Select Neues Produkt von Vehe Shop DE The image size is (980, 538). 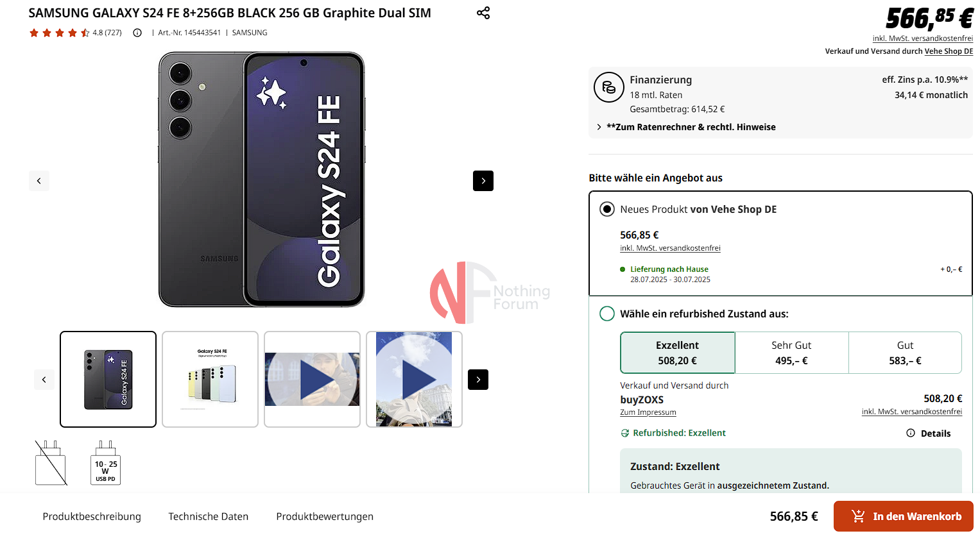[606, 209]
